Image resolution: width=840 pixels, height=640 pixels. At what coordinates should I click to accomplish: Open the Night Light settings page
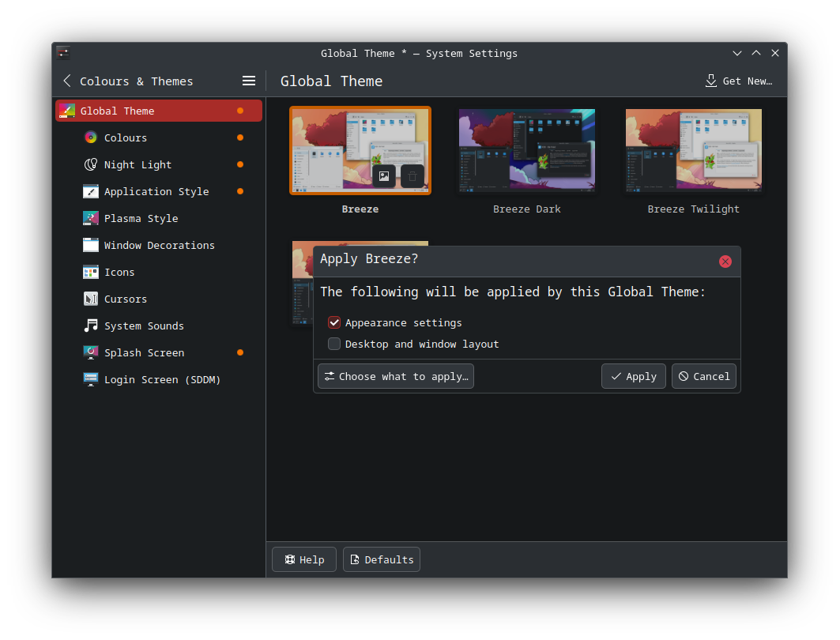(x=159, y=164)
